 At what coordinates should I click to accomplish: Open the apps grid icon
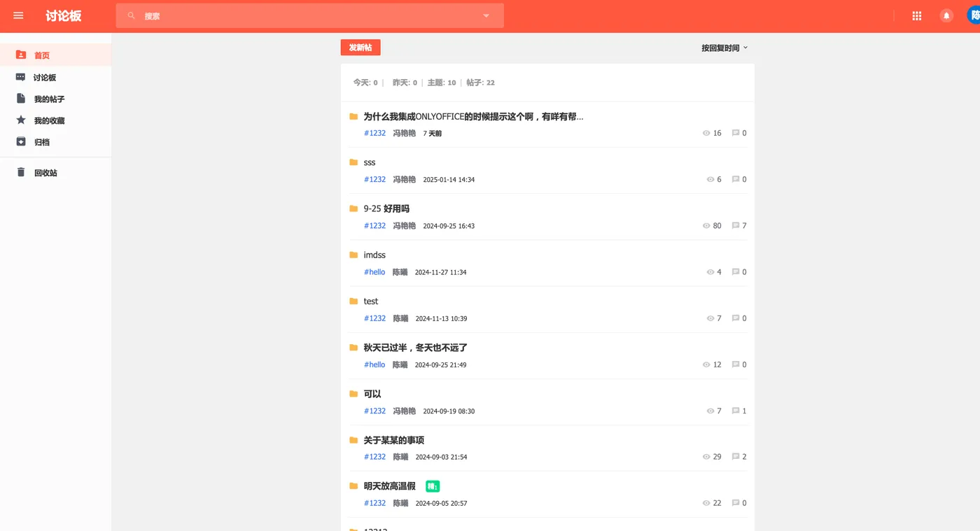[x=917, y=15]
